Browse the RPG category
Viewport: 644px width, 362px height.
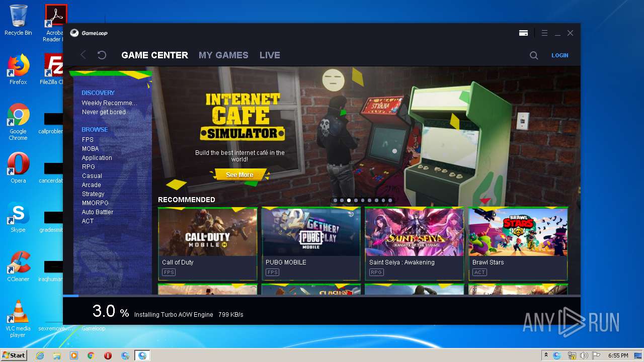[x=88, y=167]
